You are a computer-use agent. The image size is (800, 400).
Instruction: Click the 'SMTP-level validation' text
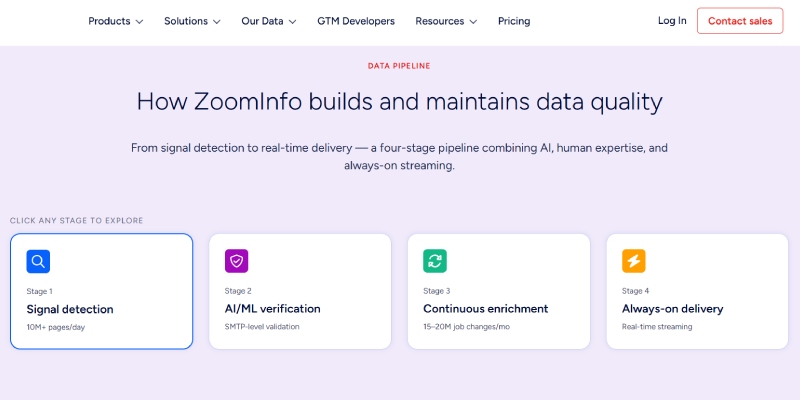tap(262, 327)
